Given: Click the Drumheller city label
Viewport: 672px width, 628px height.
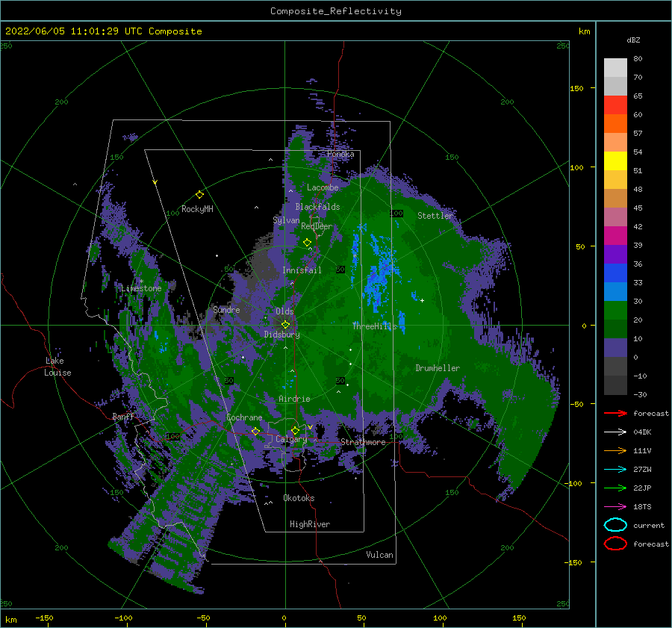Looking at the screenshot, I should pos(438,368).
